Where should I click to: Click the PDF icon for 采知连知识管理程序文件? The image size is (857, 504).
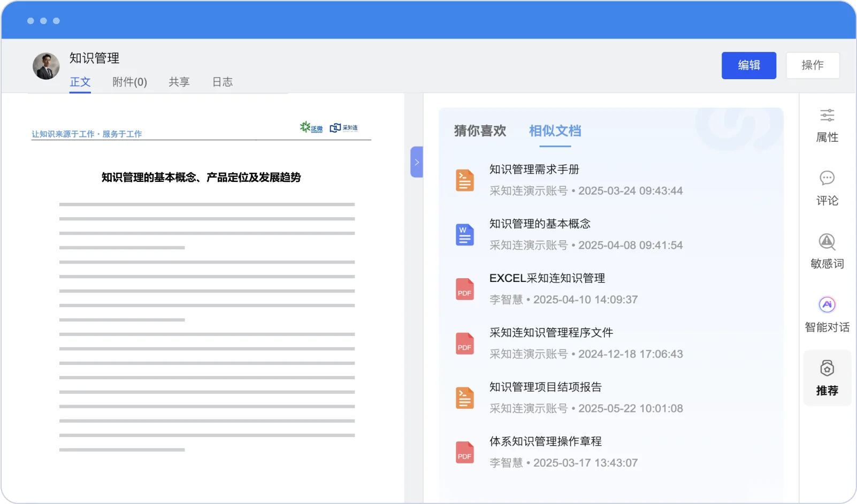coord(465,343)
